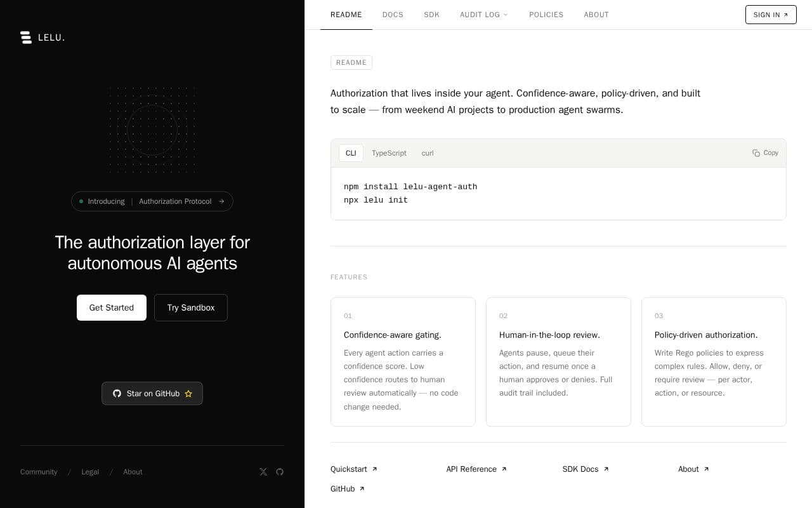
Task: Open the Community footer link
Action: tap(39, 472)
